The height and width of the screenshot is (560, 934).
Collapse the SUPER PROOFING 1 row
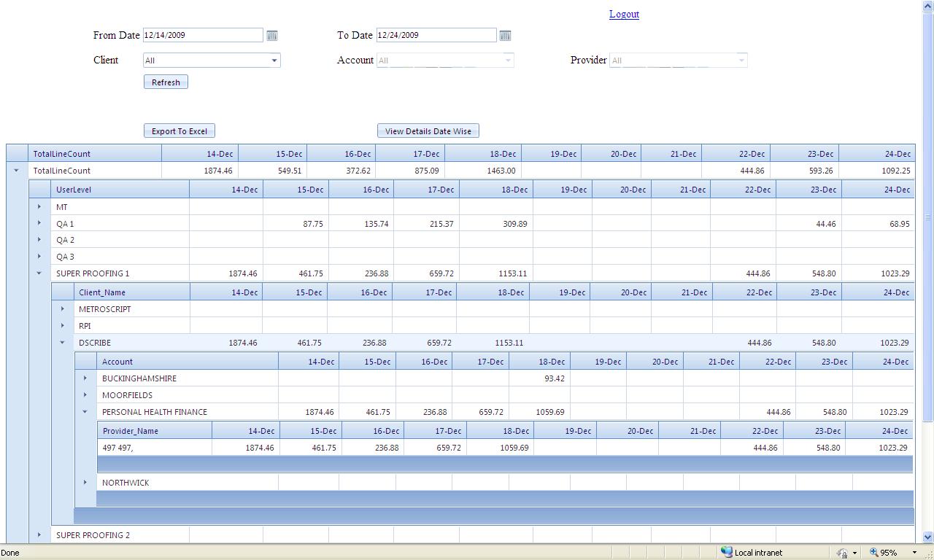pyautogui.click(x=39, y=273)
